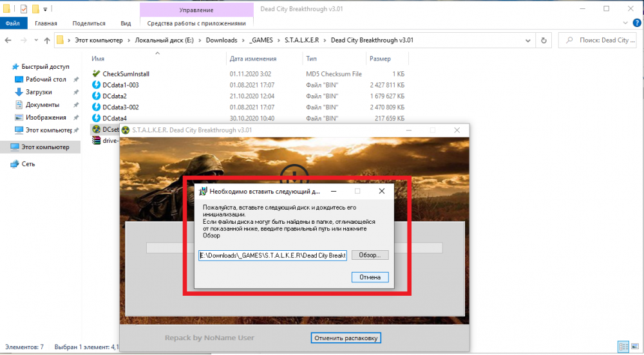Go up one folder level arrow

(x=47, y=40)
